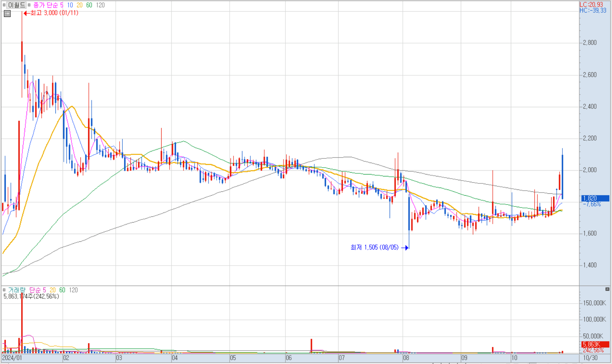Click the 단순 5 volume average label
The height and width of the screenshot is (364, 612).
38,290
